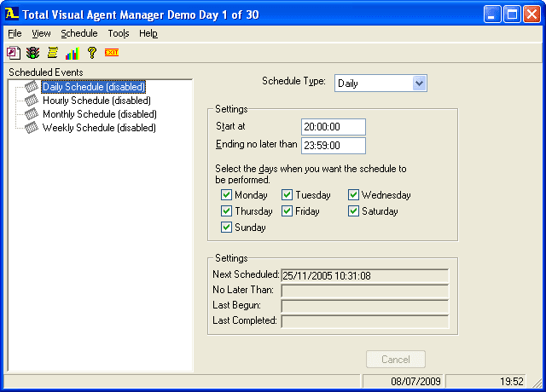Open the View menu
Screen dimensions: 546x392
click(41, 33)
